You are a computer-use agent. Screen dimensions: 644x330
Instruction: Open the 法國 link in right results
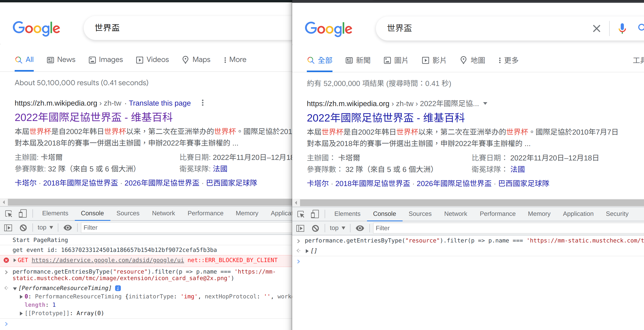click(517, 169)
